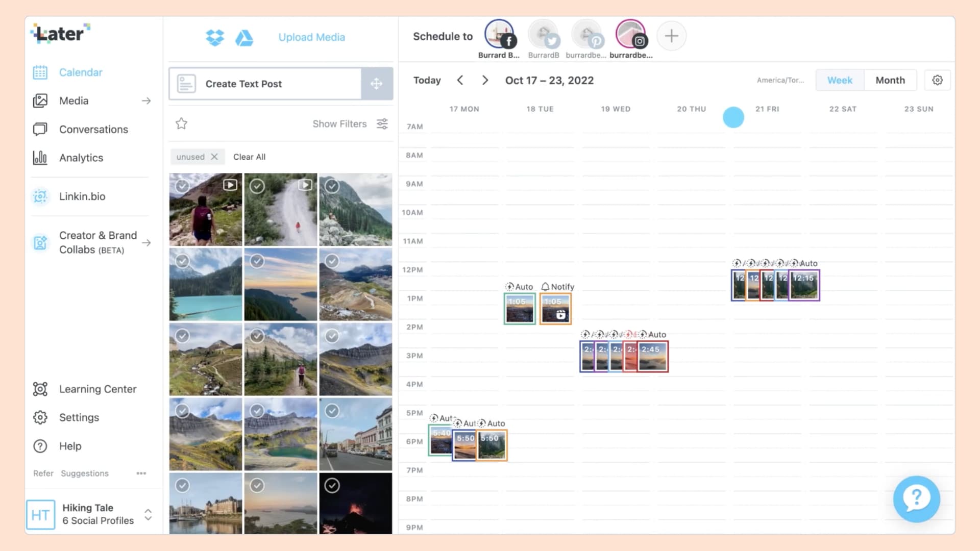Select the Facebook Burrard profile for scheduling
This screenshot has height=551, width=980.
point(499,34)
